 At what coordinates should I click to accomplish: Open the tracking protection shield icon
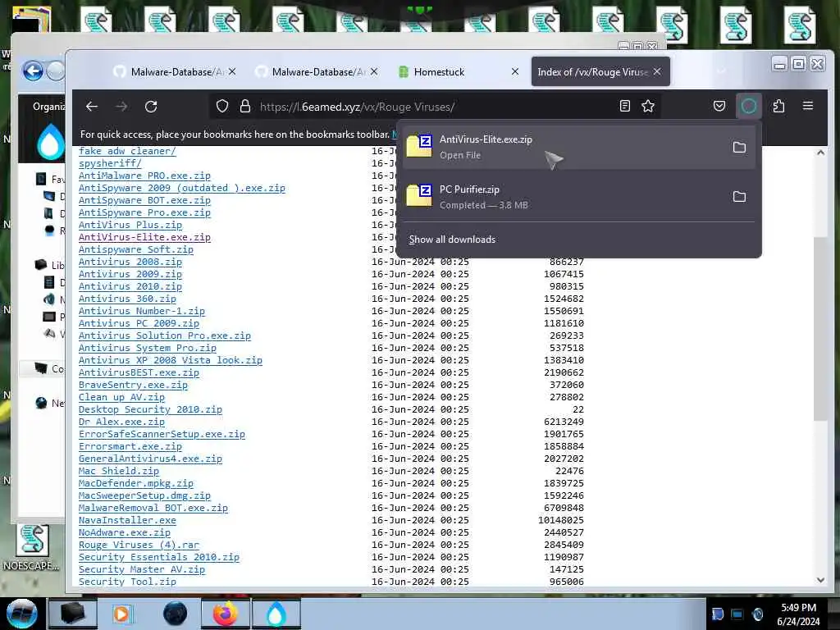[x=222, y=106]
